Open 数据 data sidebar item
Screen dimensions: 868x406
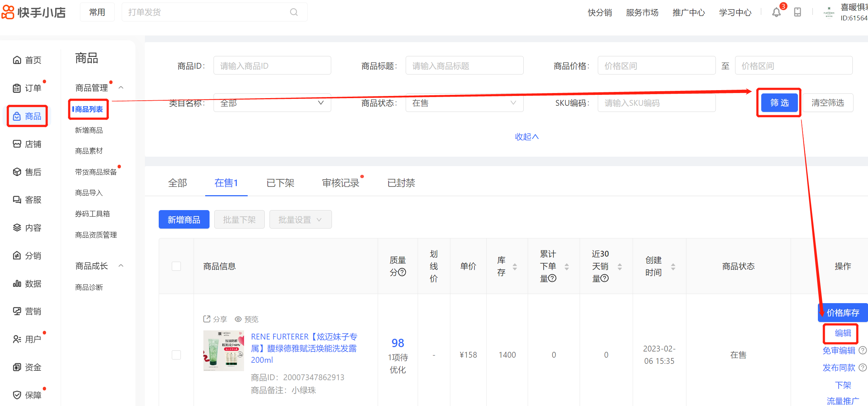click(27, 284)
